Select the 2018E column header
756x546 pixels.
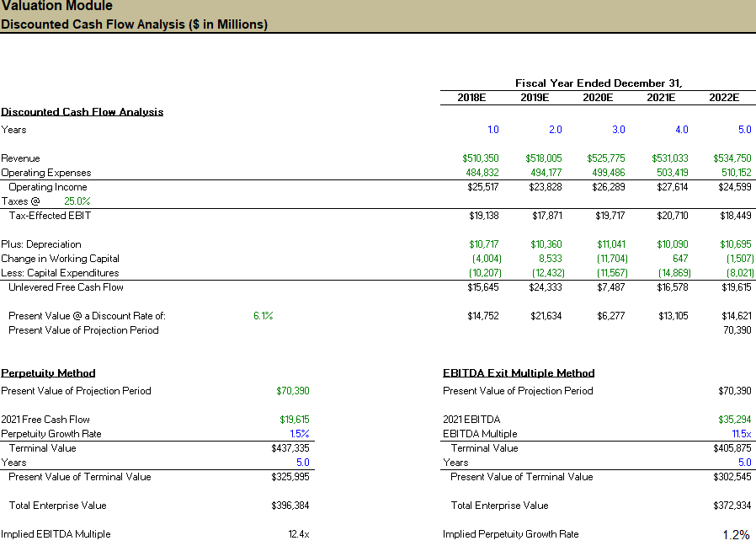pos(471,97)
